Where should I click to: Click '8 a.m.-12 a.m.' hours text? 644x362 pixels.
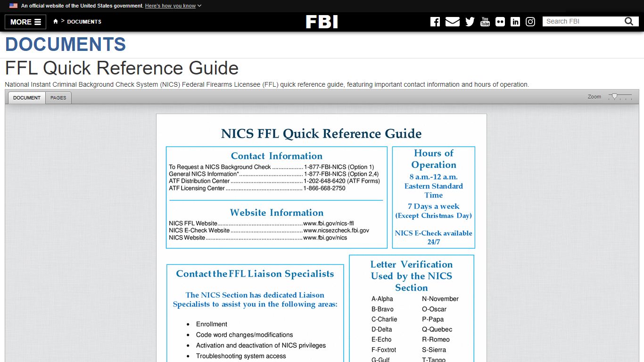(x=434, y=177)
